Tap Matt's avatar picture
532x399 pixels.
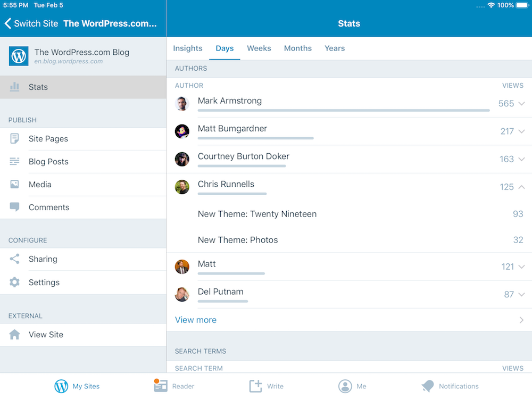pyautogui.click(x=182, y=267)
